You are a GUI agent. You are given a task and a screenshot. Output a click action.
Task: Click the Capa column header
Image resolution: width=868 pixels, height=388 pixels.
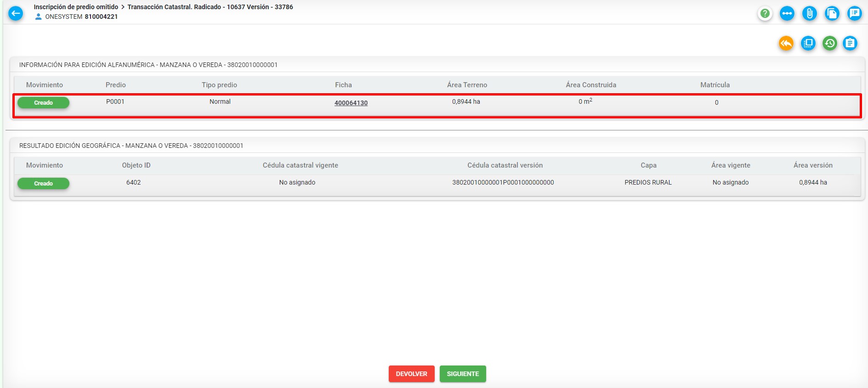(x=648, y=165)
